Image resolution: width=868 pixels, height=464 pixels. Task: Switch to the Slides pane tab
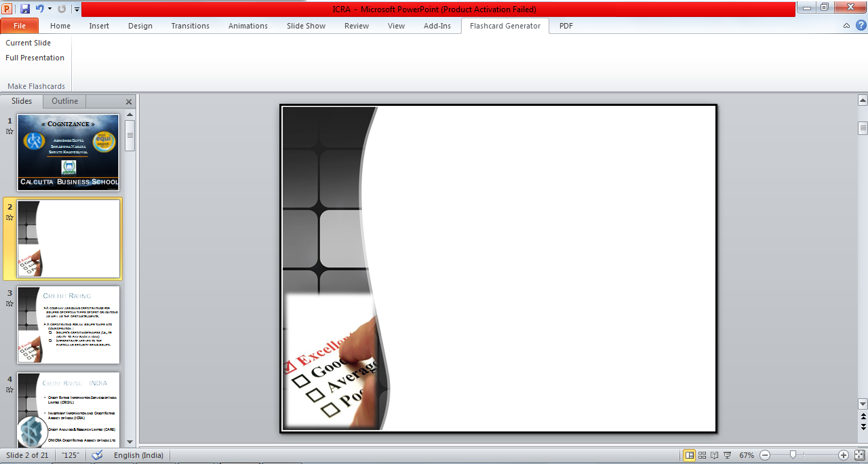pyautogui.click(x=22, y=101)
